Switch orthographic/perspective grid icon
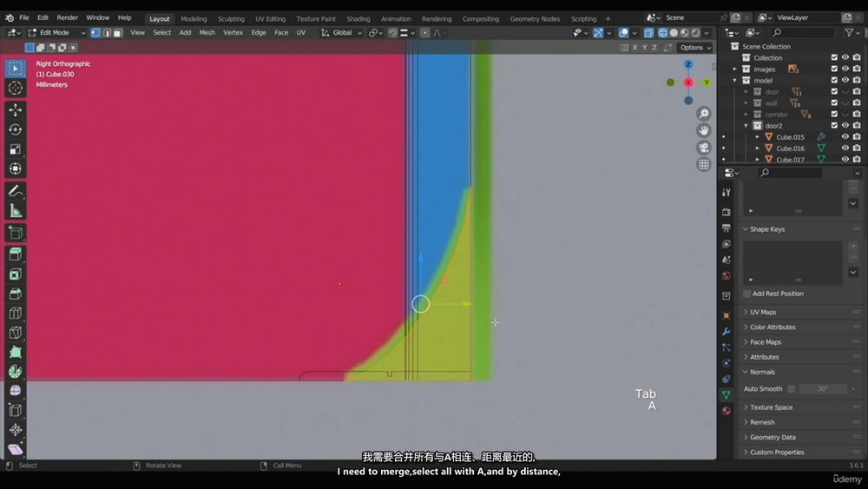This screenshot has width=868, height=489. 704,164
